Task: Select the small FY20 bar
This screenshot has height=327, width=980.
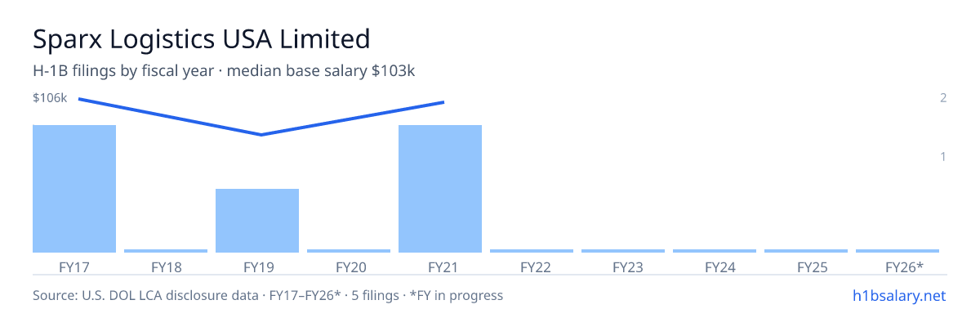Action: pyautogui.click(x=349, y=251)
